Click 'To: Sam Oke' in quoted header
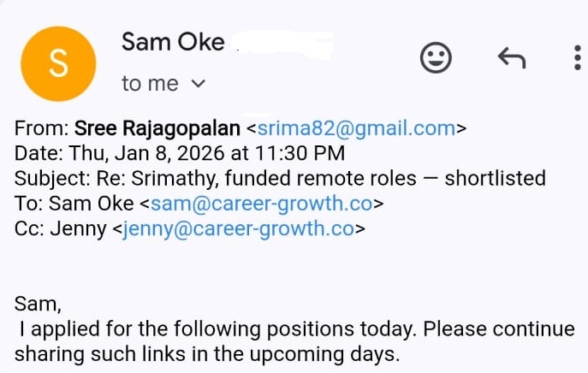 (74, 204)
